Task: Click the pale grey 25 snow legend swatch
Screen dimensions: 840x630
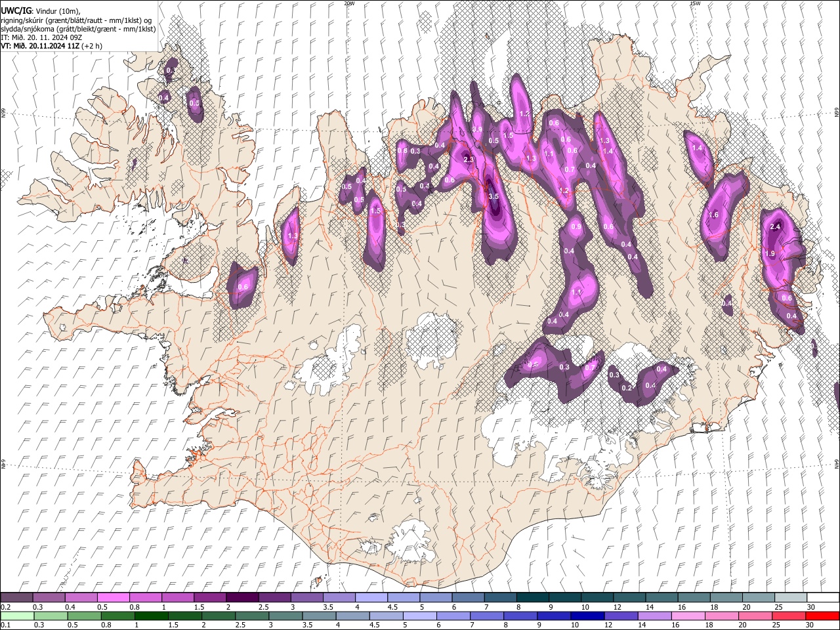Action: tap(789, 597)
